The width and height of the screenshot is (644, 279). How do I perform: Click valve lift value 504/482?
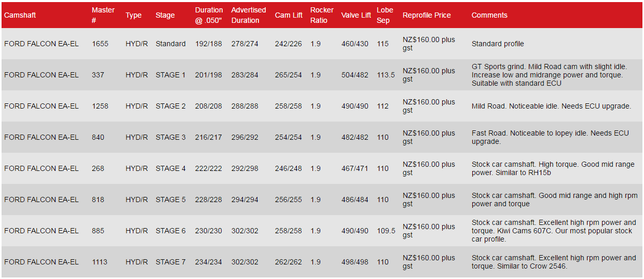[355, 75]
